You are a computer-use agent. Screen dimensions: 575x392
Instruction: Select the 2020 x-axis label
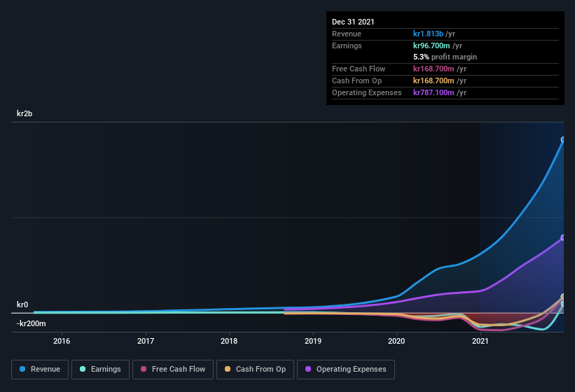click(x=396, y=341)
